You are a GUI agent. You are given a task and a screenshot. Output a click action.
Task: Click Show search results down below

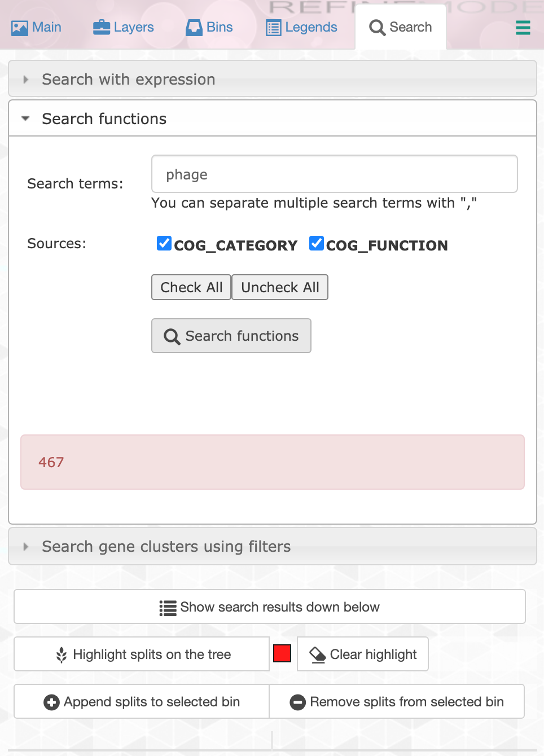pos(270,606)
